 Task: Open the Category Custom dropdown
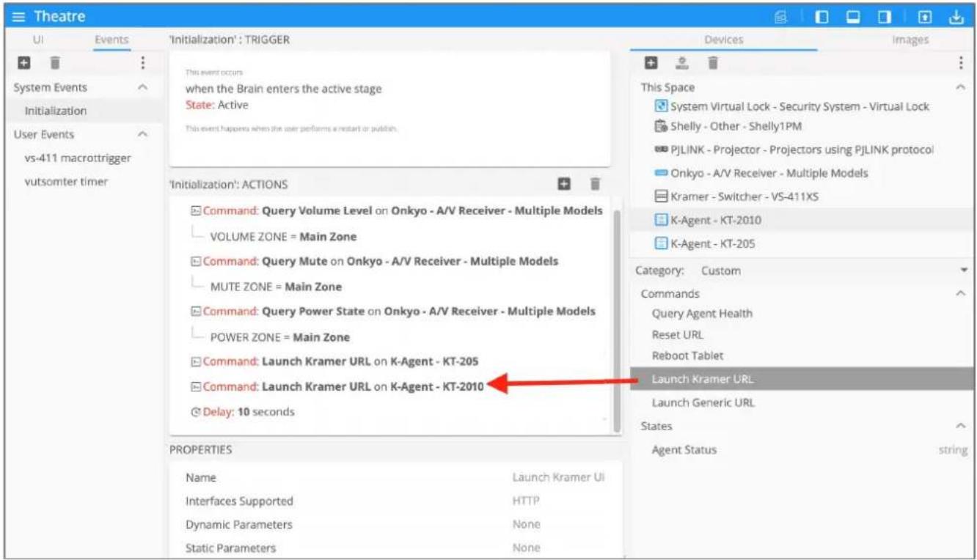(x=803, y=270)
